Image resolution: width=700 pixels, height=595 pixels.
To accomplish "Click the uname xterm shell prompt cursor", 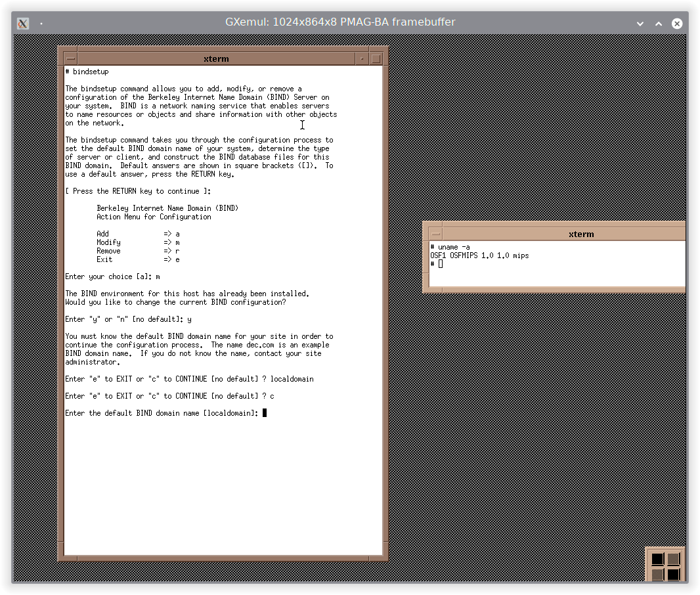I will click(x=441, y=264).
